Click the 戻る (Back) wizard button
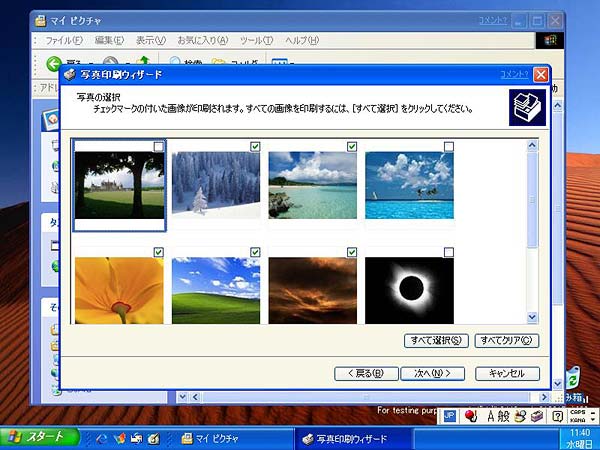 366,373
